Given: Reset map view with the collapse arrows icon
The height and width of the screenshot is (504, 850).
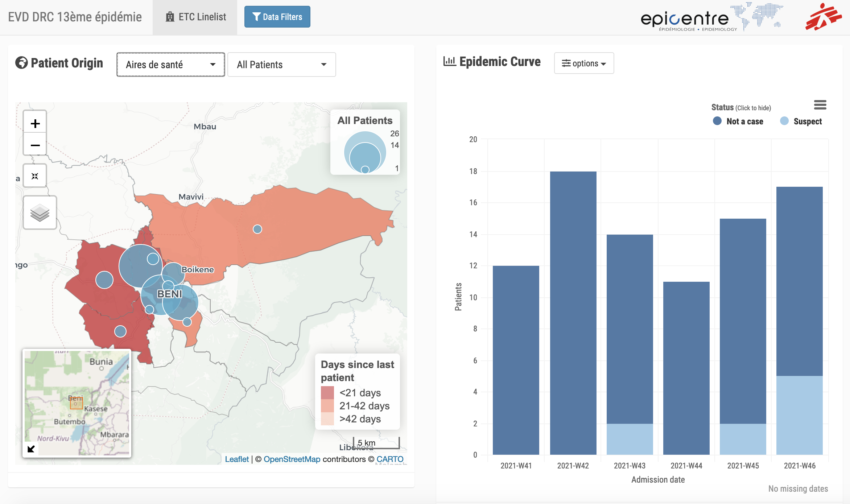Looking at the screenshot, I should (35, 176).
